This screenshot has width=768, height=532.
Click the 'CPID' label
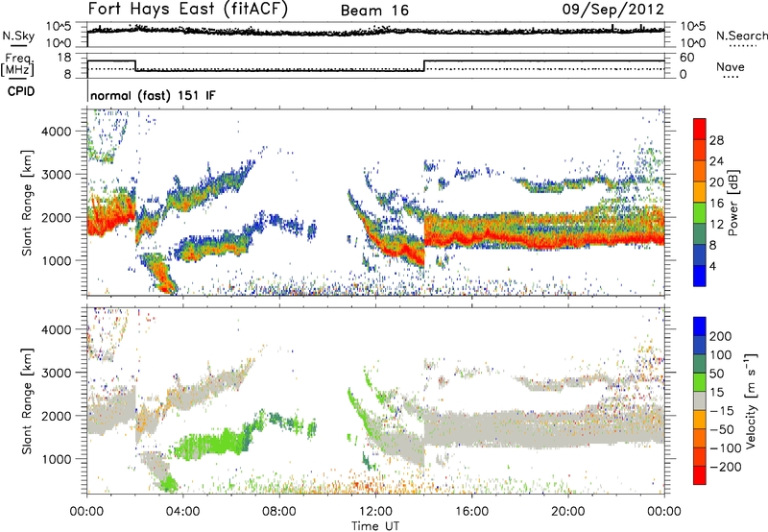click(x=21, y=91)
